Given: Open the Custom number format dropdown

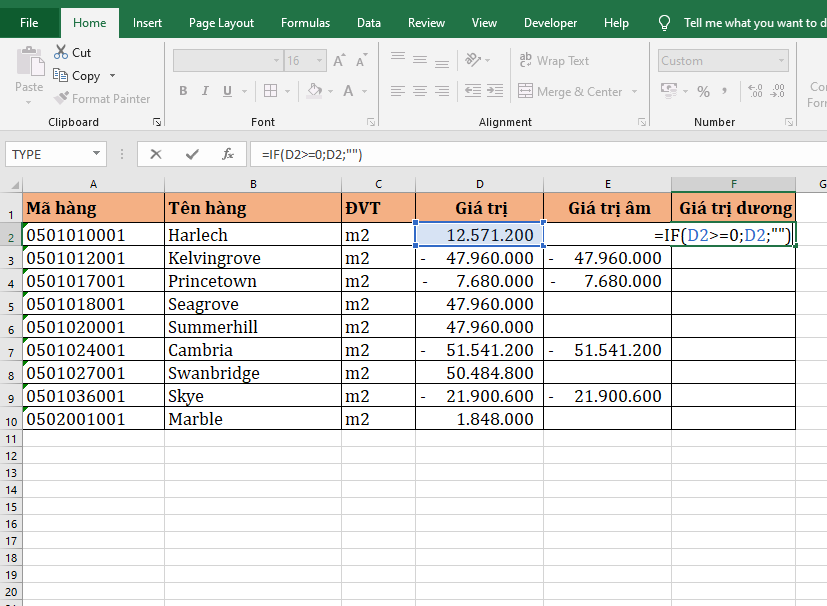Looking at the screenshot, I should pyautogui.click(x=738, y=61).
